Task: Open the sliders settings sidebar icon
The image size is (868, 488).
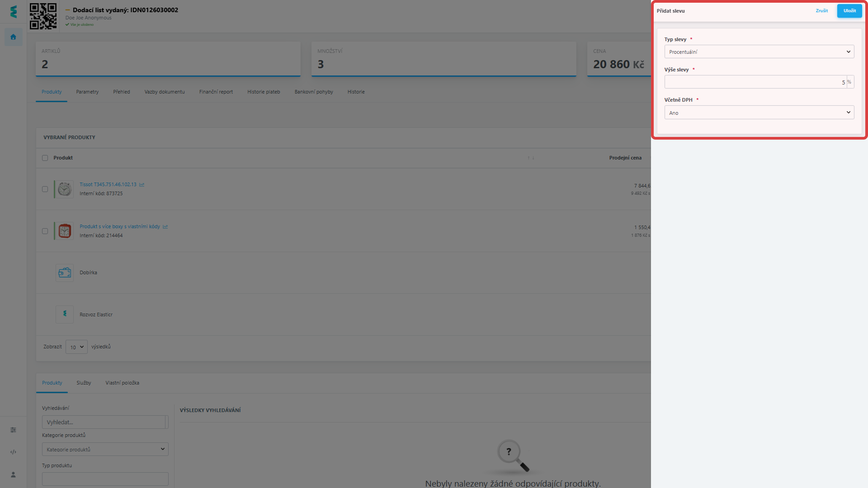Action: [x=13, y=430]
